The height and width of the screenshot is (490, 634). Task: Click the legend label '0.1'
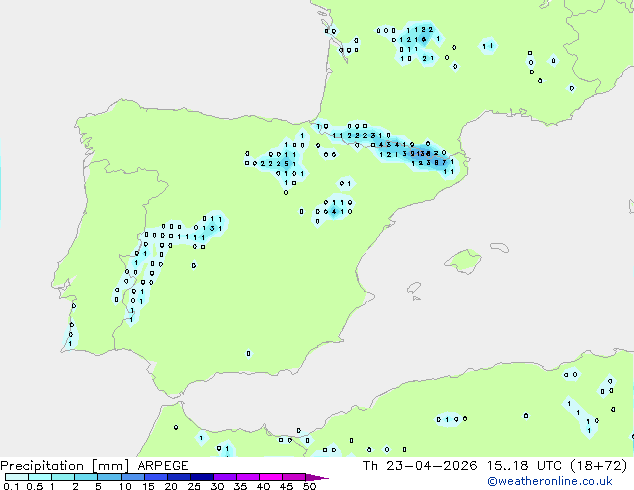(11, 486)
